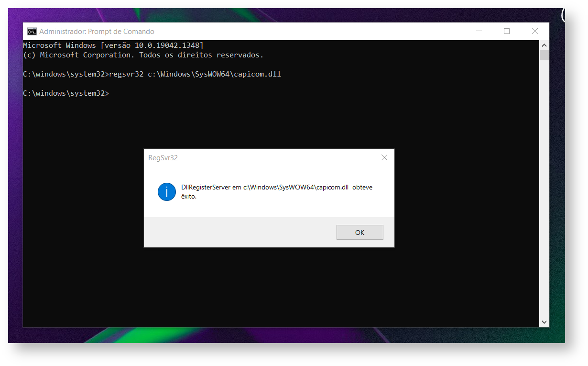Click the desktop wallpaper beneath the console window
Image resolution: width=588 pixels, height=366 pixels.
pos(287,335)
